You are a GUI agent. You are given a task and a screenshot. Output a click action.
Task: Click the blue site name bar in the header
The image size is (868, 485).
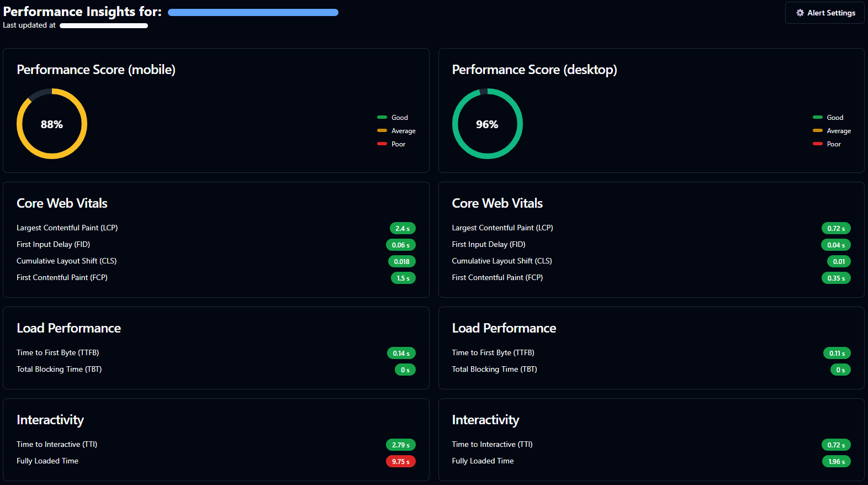tap(253, 13)
